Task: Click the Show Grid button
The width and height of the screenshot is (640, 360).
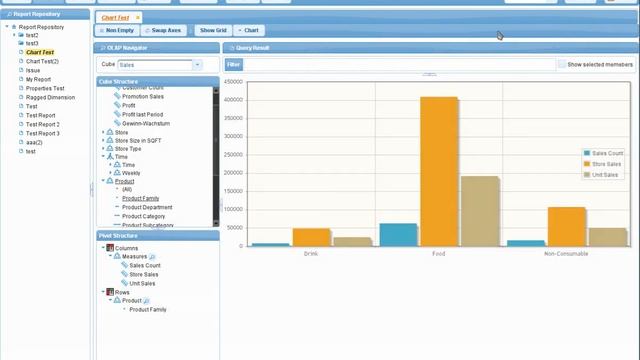Action: click(x=213, y=30)
